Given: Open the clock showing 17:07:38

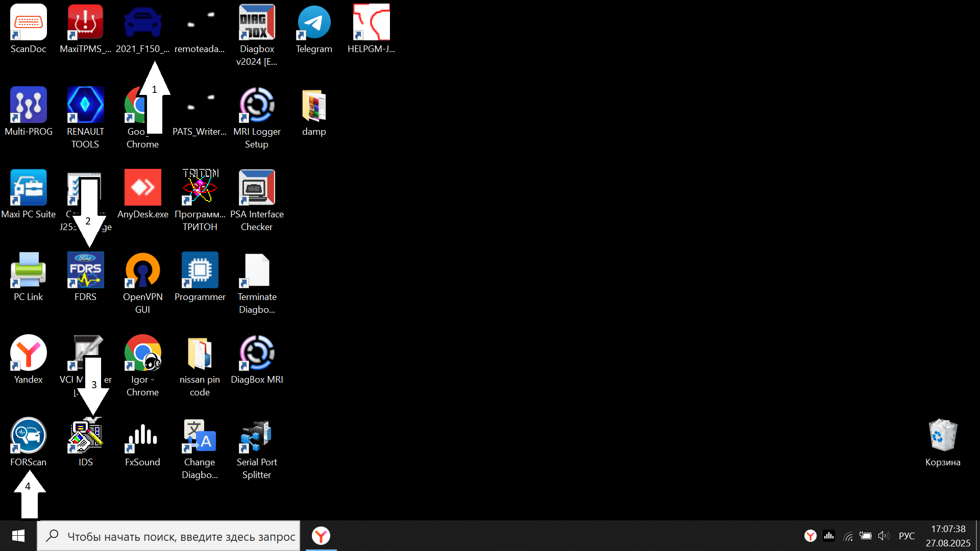Looking at the screenshot, I should 948,536.
